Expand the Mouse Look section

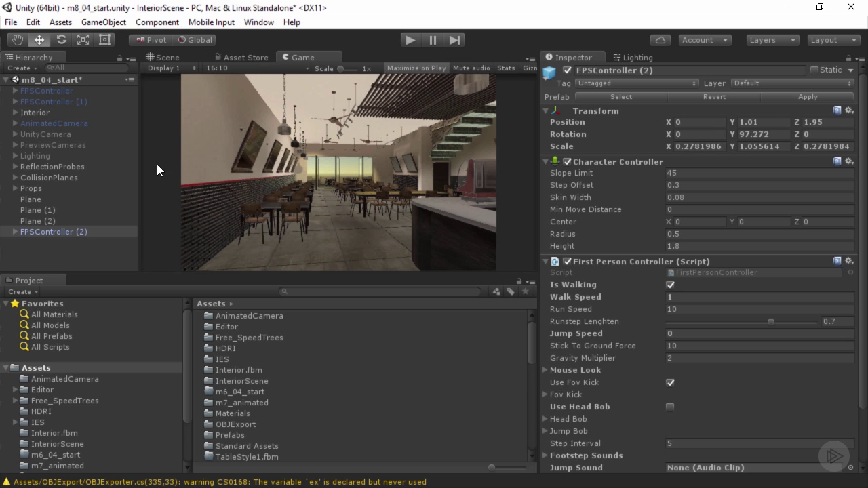tap(545, 370)
